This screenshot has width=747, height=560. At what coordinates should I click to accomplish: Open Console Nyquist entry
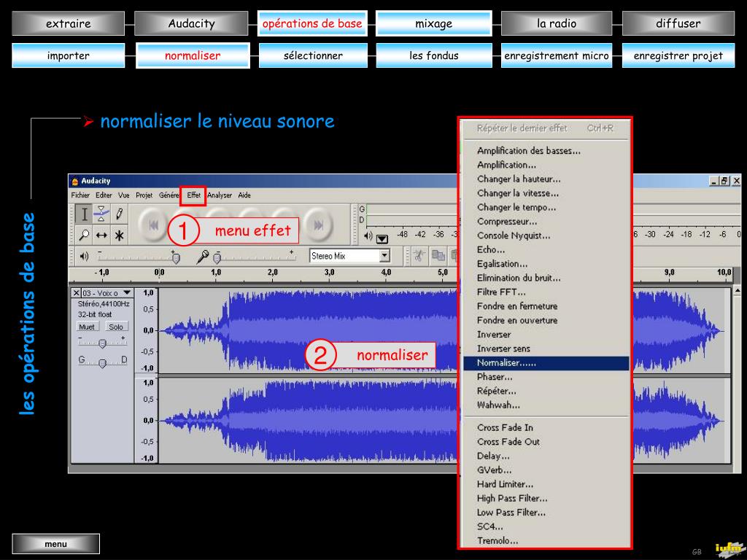pos(546,236)
